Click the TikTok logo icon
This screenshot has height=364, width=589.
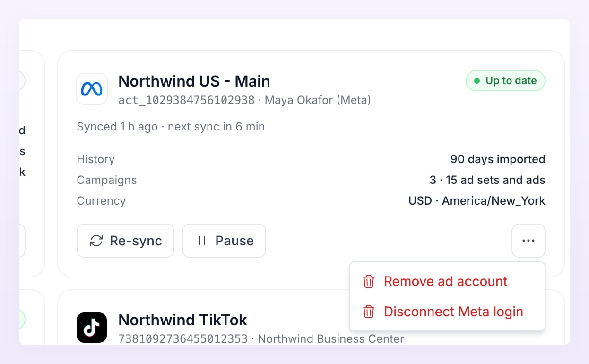(x=92, y=328)
